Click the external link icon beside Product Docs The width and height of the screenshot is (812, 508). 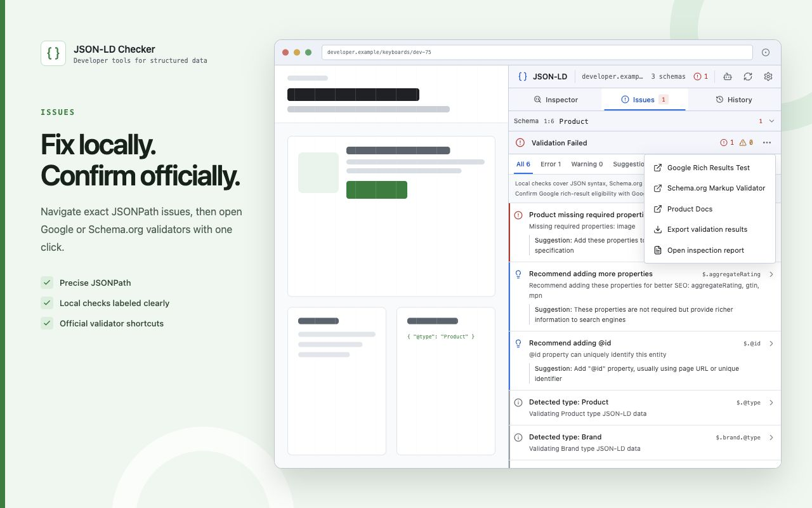coord(658,209)
